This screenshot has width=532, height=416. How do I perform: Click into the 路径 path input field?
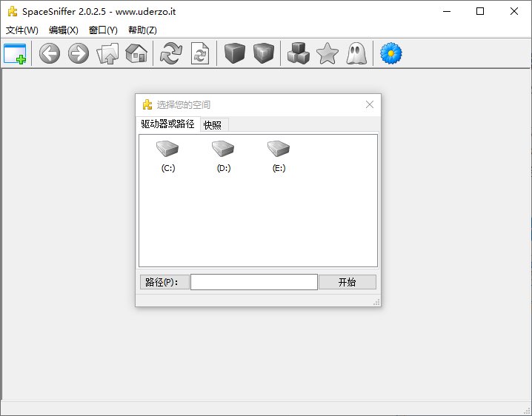[253, 282]
